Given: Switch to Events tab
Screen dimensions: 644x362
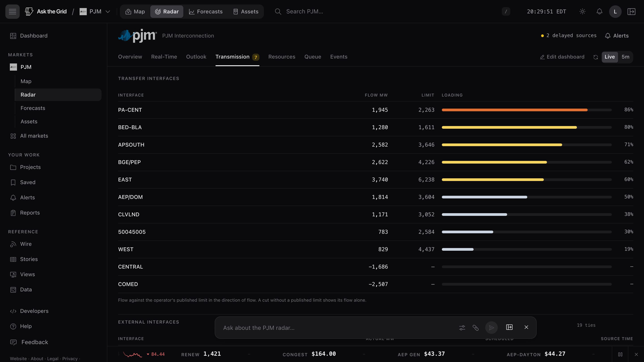Looking at the screenshot, I should tap(339, 57).
